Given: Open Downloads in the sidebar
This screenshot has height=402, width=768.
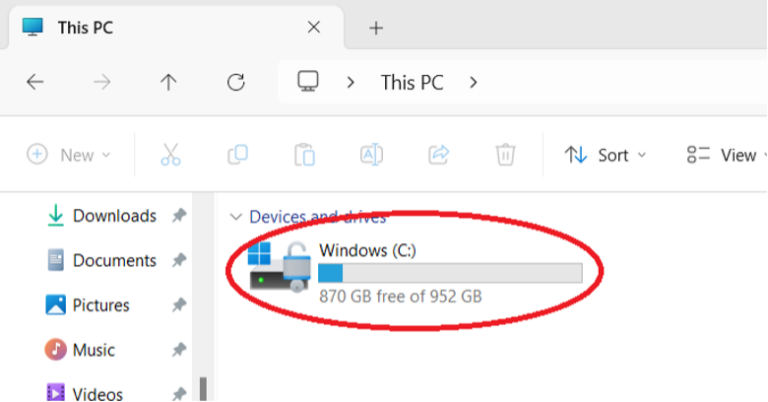Looking at the screenshot, I should (113, 216).
